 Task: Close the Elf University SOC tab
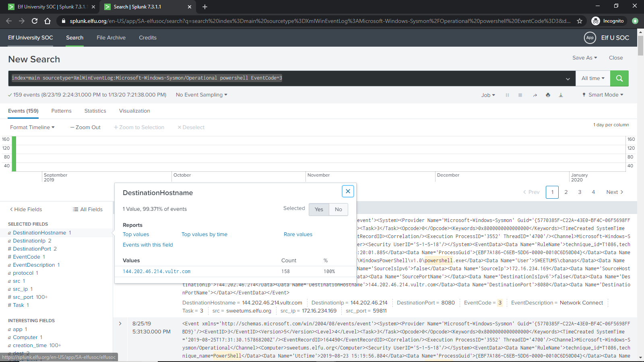click(x=93, y=7)
